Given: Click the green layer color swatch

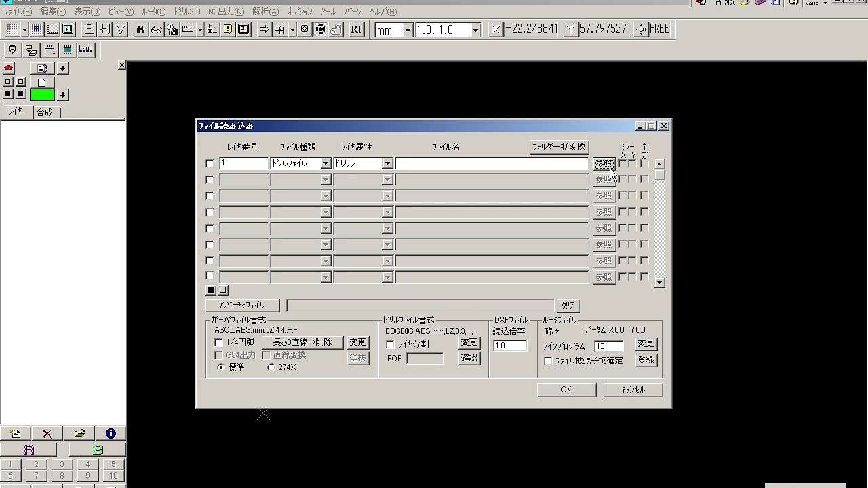Looking at the screenshot, I should click(42, 95).
